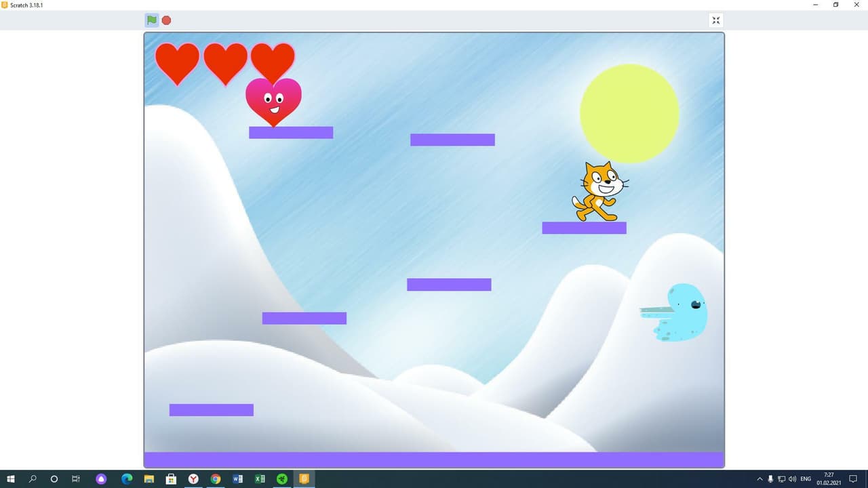Open Google Chrome from the taskbar
The height and width of the screenshot is (488, 868).
tap(216, 479)
